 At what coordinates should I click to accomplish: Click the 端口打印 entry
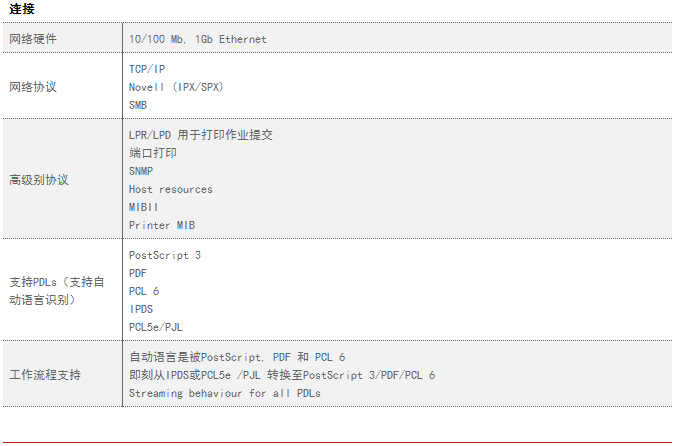pyautogui.click(x=152, y=153)
